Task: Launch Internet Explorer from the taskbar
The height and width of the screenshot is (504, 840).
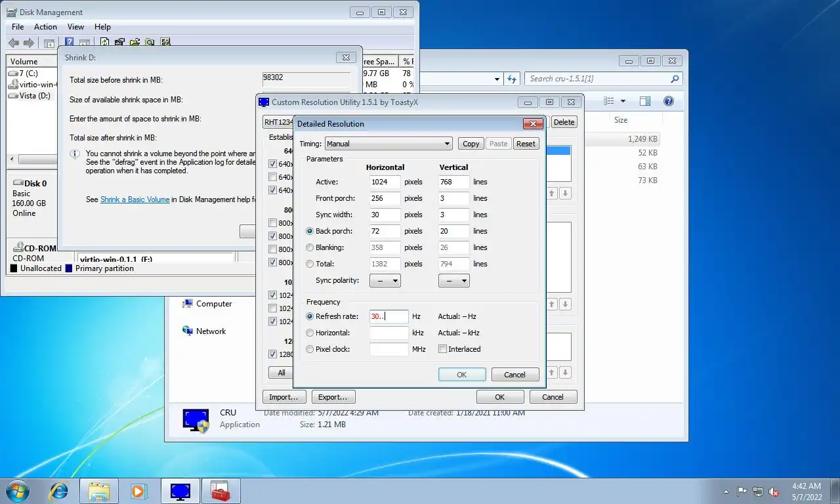Action: click(58, 491)
